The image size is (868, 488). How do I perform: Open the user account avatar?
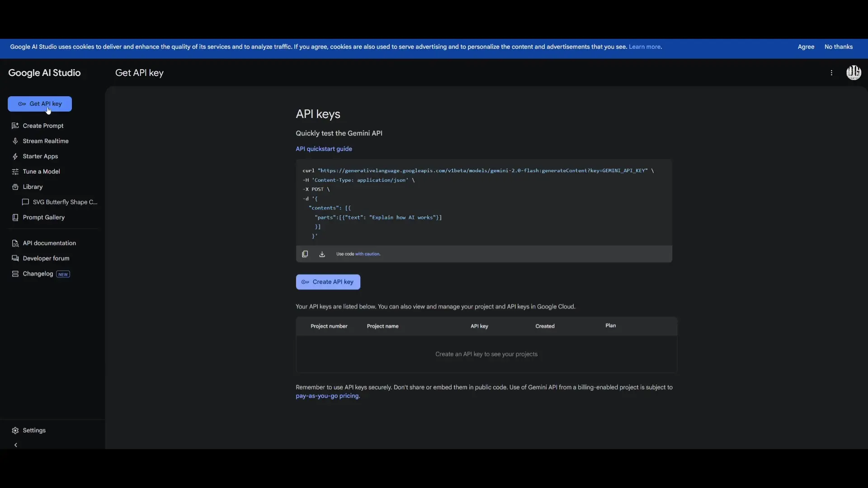click(x=854, y=73)
